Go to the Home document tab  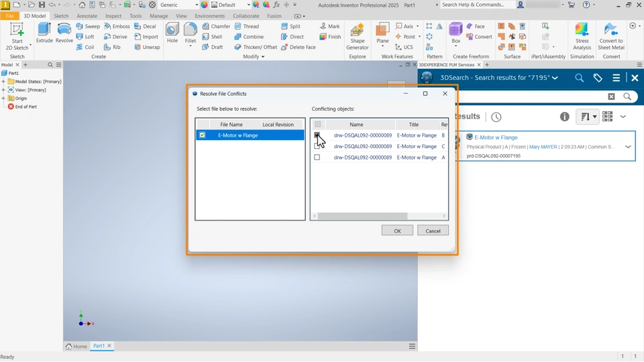(76, 347)
